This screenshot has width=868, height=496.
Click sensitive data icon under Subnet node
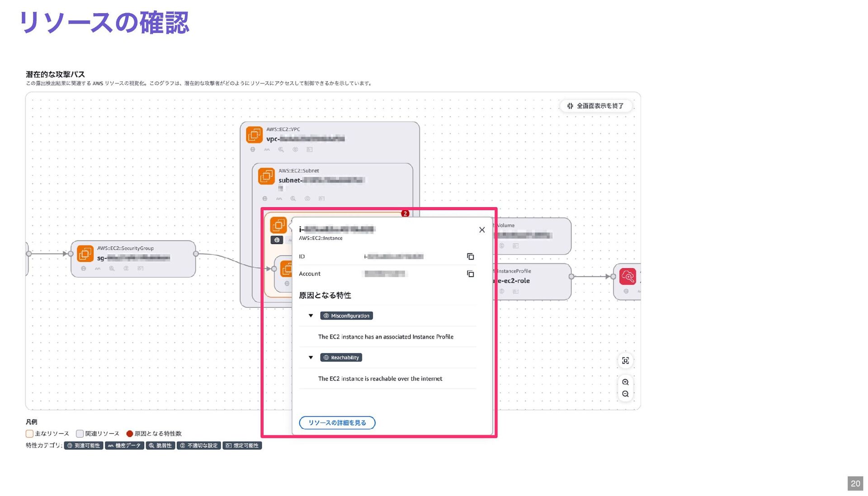point(279,198)
